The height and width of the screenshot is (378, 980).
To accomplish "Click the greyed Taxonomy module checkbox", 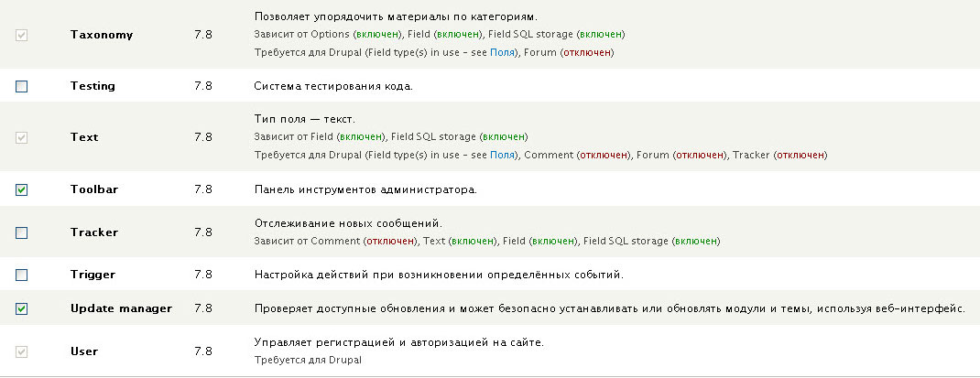I will point(22,35).
